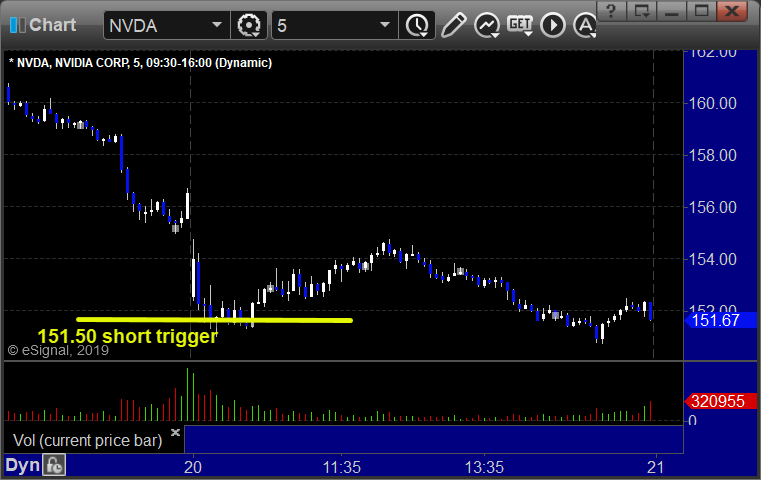Open the NVDA symbol dropdown

pyautogui.click(x=217, y=25)
